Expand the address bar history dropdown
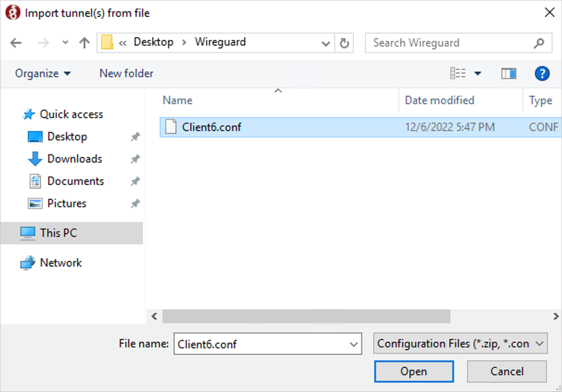The height and width of the screenshot is (392, 562). [x=326, y=43]
